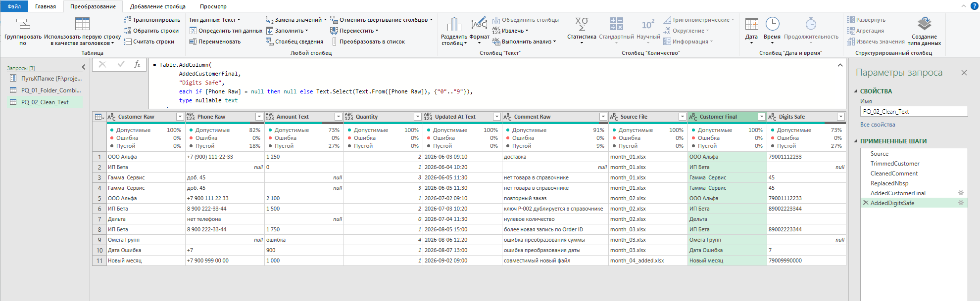Click the gear icon beside AddedDigitsSafe step

coord(961,203)
